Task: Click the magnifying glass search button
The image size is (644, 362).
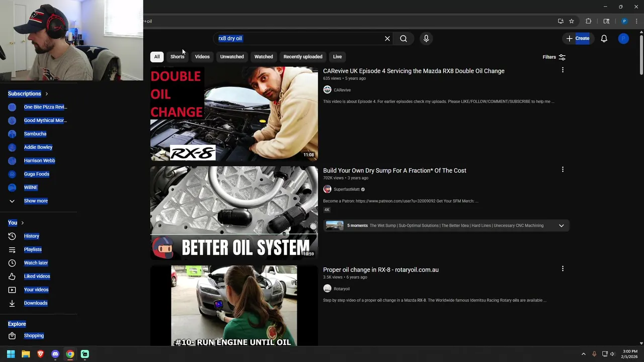Action: pyautogui.click(x=404, y=38)
